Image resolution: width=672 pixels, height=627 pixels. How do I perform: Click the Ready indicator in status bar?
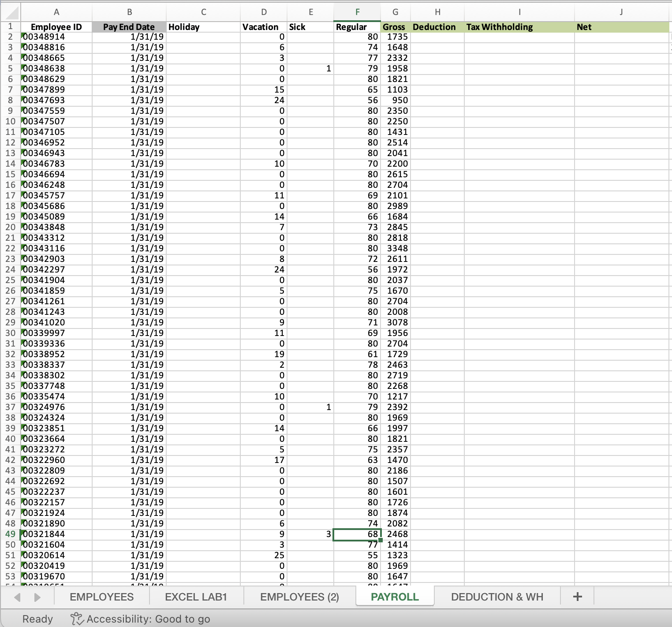tap(37, 619)
